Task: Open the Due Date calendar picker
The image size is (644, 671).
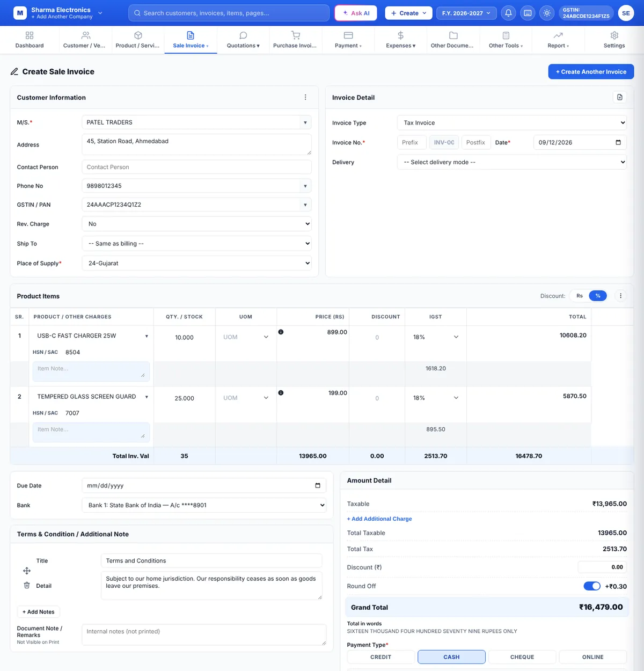Action: 318,485
